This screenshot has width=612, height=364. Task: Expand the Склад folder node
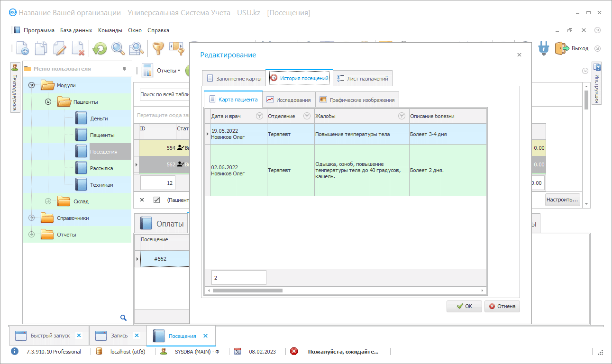(x=48, y=201)
